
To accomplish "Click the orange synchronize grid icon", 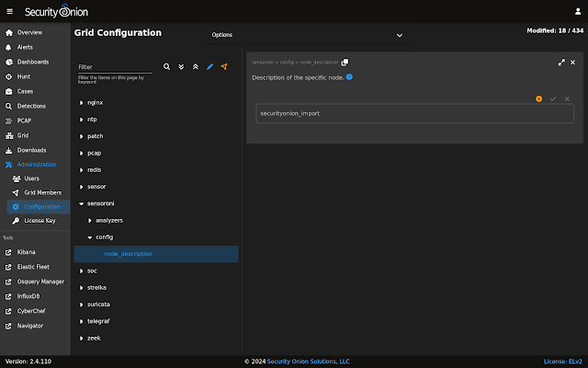I will pyautogui.click(x=224, y=67).
